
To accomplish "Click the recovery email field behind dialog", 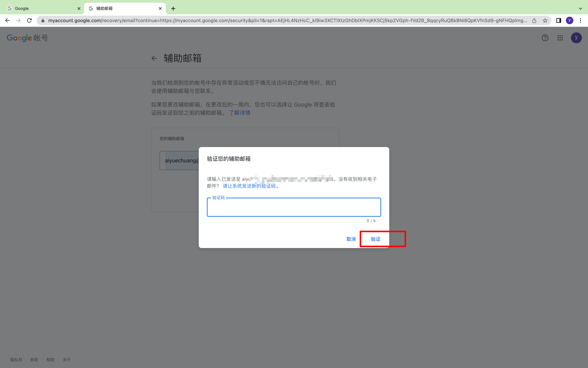I will coord(179,161).
